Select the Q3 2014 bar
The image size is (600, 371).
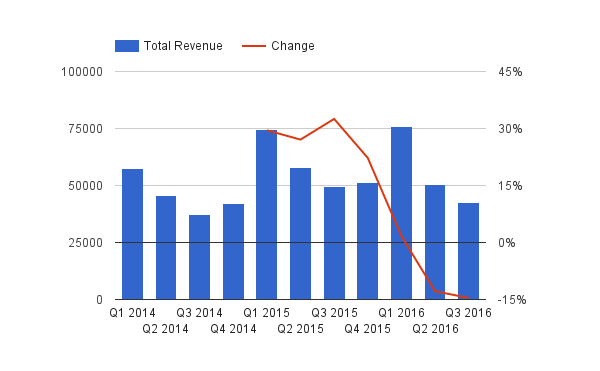point(199,257)
